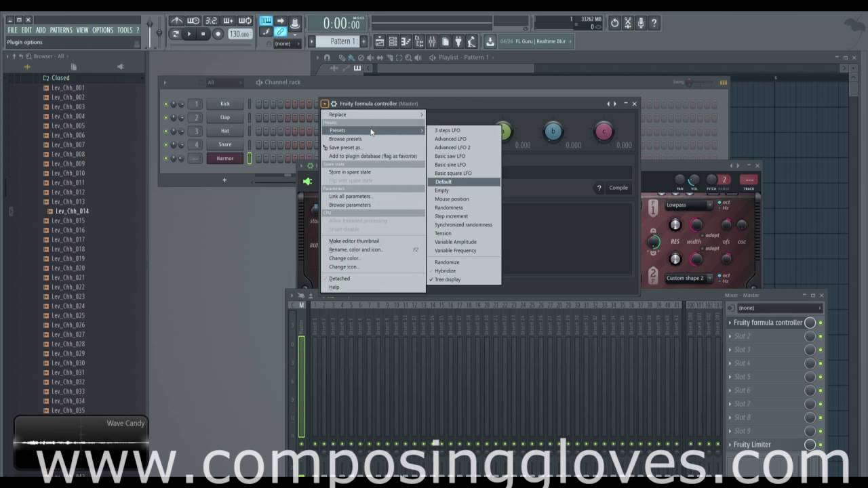This screenshot has width=868, height=488.
Task: Choose 'Randomize' in presets submenu
Action: pyautogui.click(x=465, y=262)
